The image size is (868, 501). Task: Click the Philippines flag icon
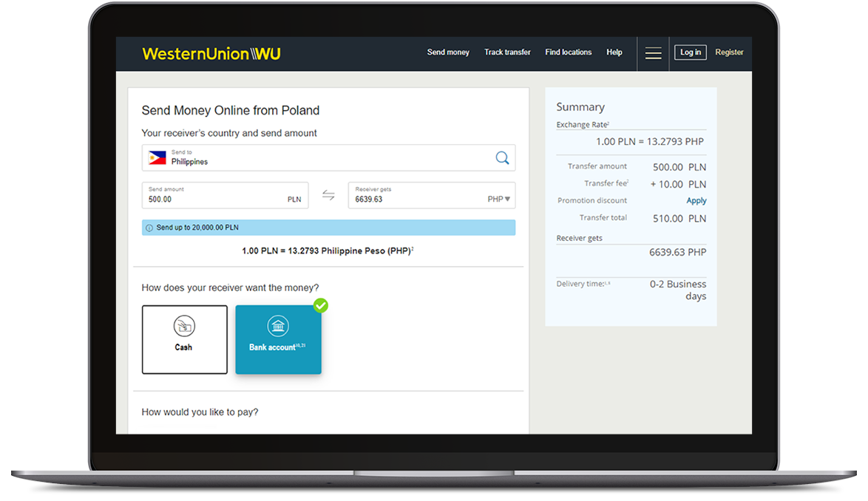pos(157,157)
